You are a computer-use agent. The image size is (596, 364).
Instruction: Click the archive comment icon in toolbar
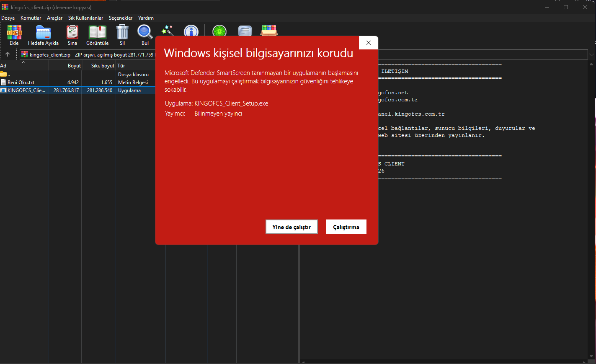(x=245, y=31)
